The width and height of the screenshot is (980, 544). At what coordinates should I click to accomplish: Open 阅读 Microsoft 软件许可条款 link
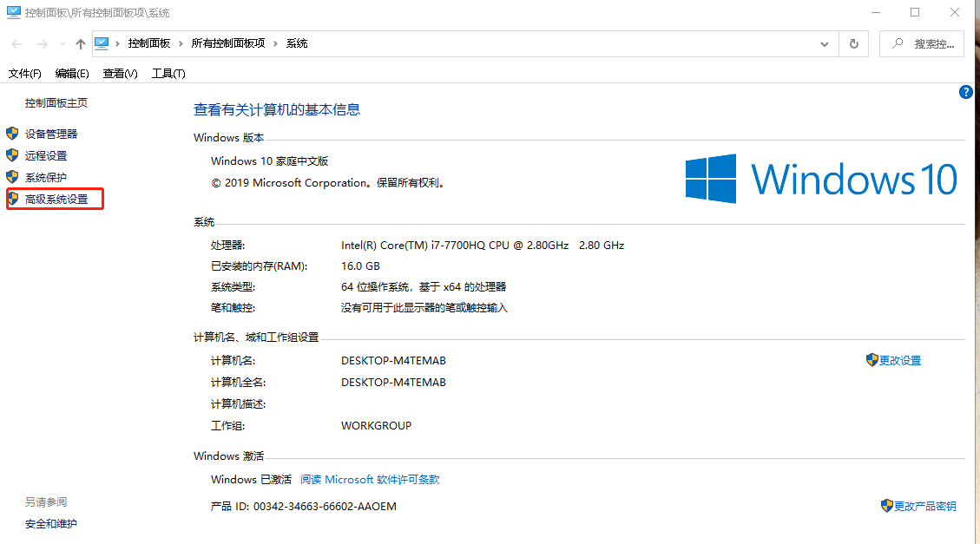click(370, 480)
